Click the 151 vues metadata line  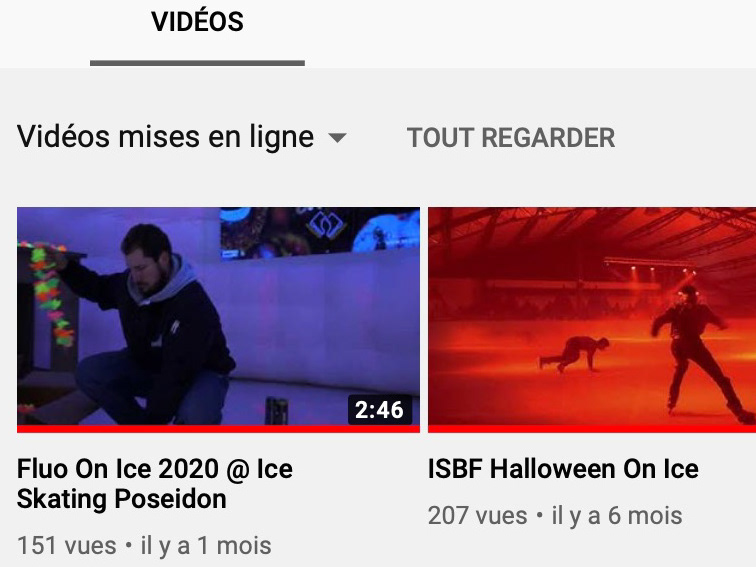click(x=144, y=546)
